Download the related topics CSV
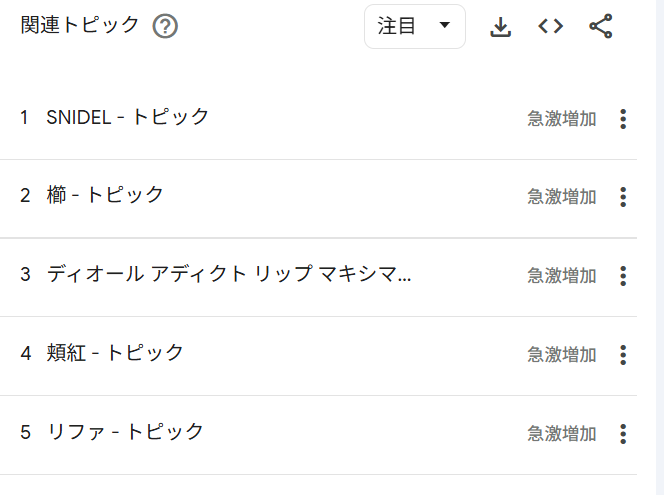 tap(500, 27)
